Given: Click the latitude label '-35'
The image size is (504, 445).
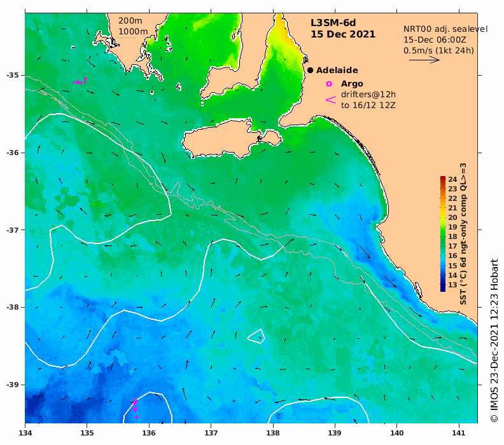Looking at the screenshot, I should [x=13, y=75].
